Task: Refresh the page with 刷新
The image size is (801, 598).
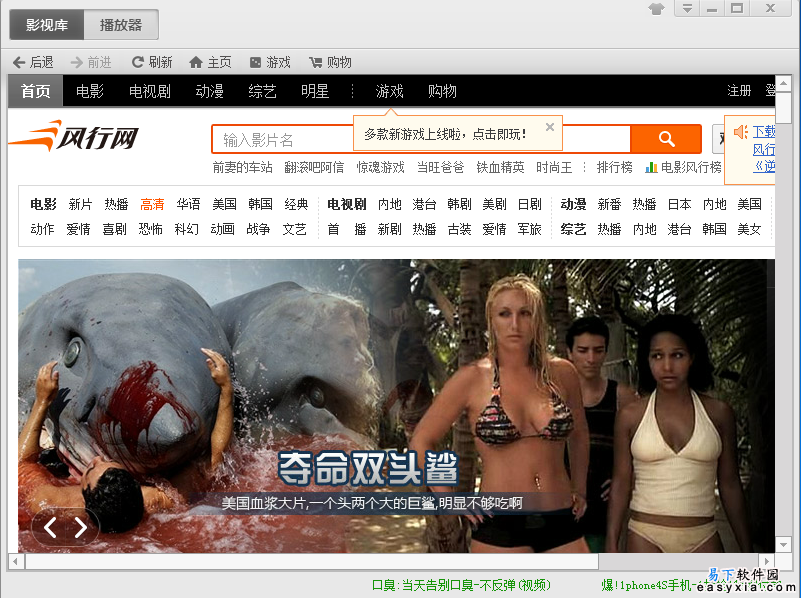Action: (152, 62)
